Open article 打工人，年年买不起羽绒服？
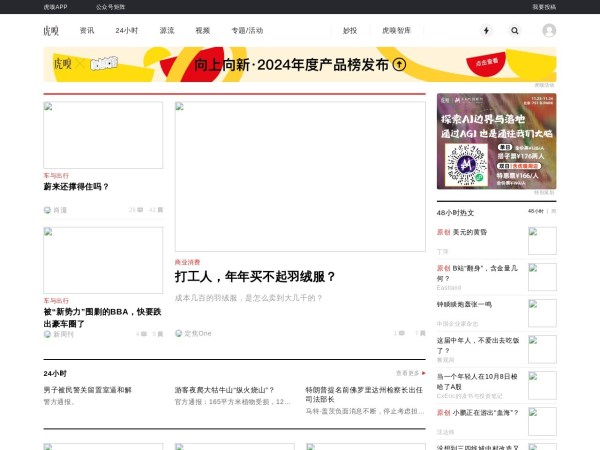This screenshot has height=450, width=600. point(256,277)
